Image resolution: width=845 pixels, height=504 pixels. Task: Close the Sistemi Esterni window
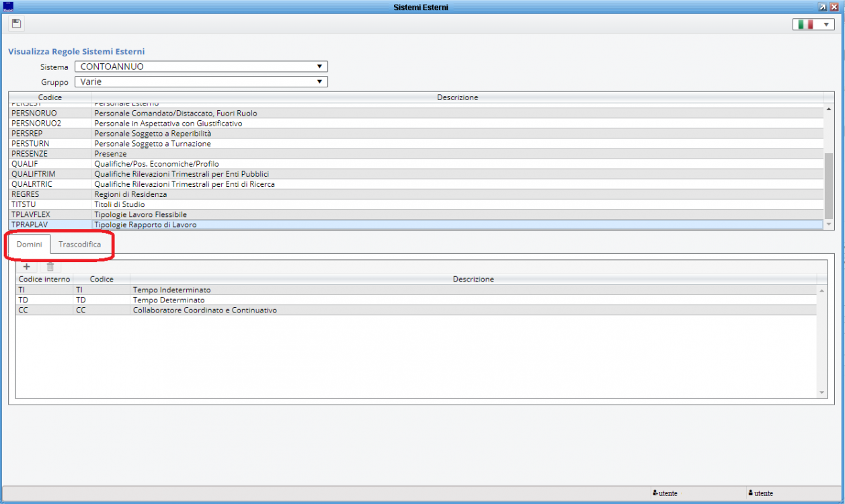point(834,7)
